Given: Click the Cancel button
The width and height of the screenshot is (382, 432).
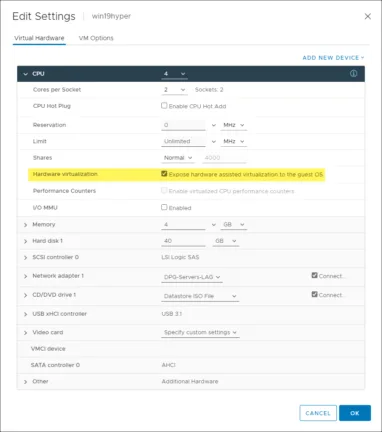Looking at the screenshot, I should pyautogui.click(x=318, y=413).
